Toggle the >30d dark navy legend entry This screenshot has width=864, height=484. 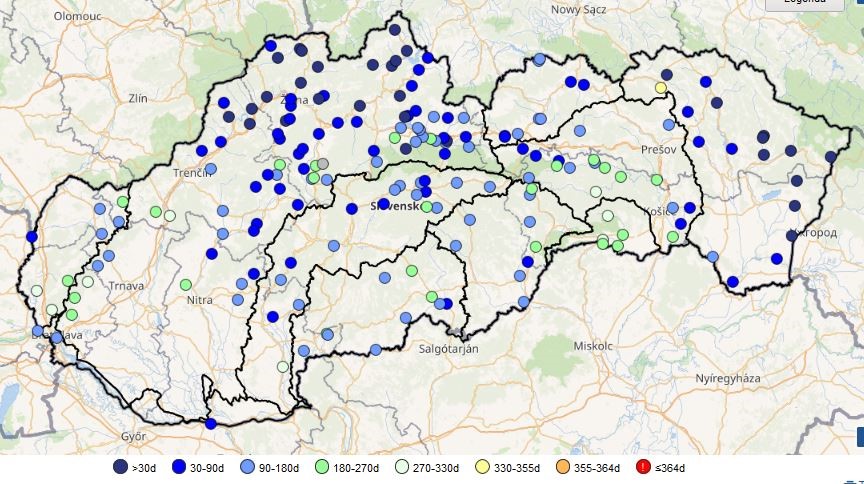[120, 467]
